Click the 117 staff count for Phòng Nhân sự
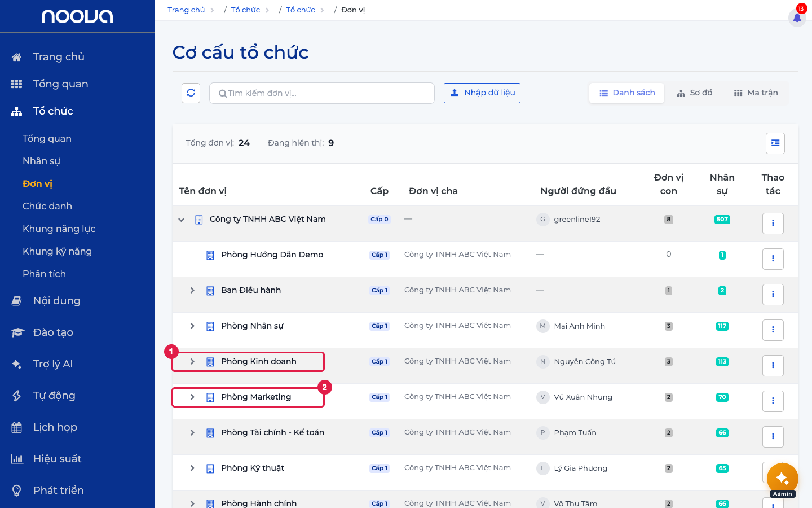The image size is (812, 508). (722, 326)
